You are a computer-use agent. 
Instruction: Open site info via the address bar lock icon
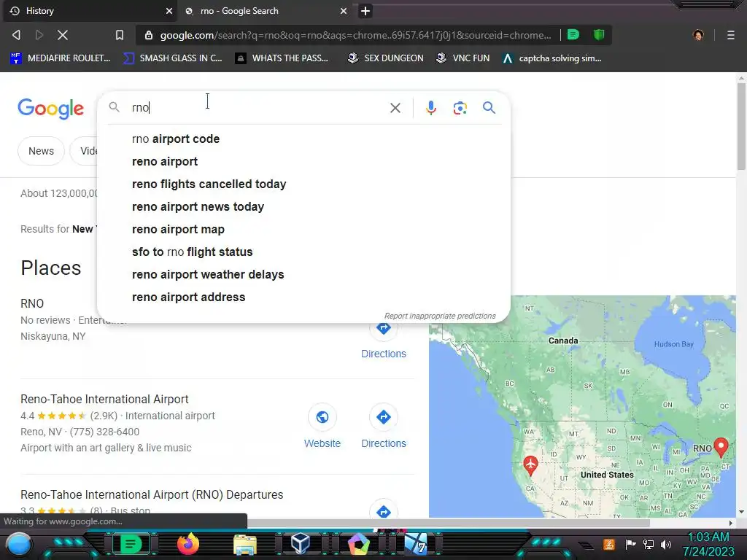[149, 35]
